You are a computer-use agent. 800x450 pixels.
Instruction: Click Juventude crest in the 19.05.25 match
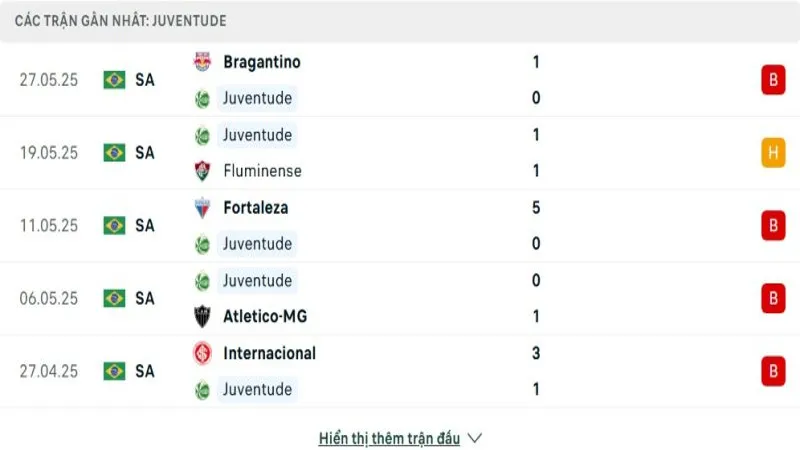coord(203,135)
